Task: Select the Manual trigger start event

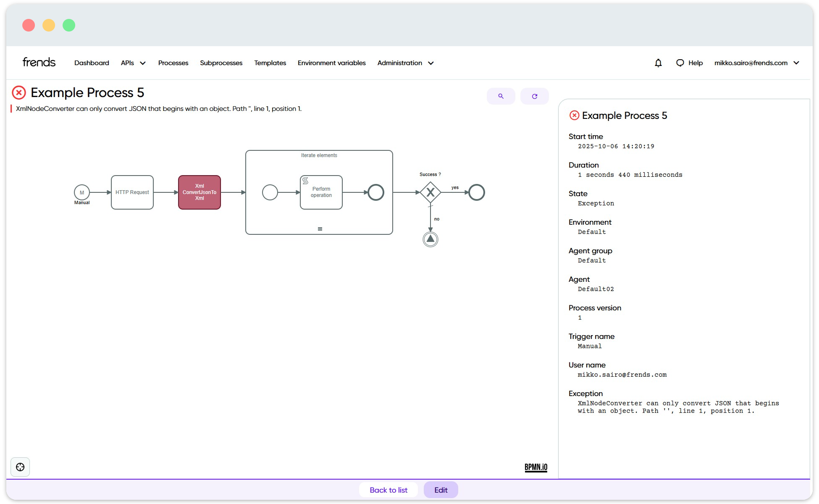Action: point(82,192)
